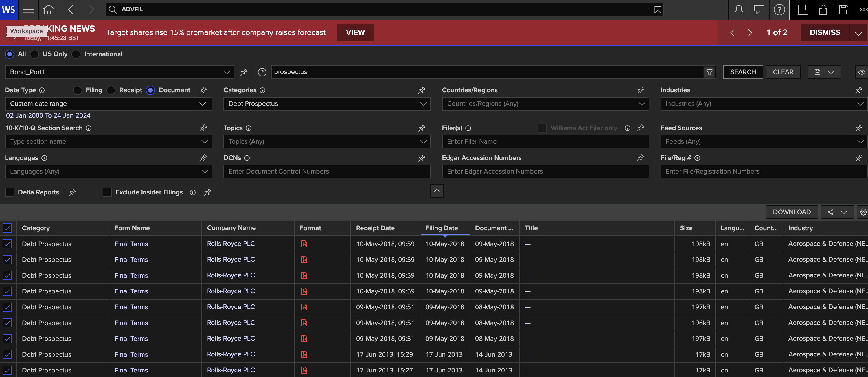Screen dimensions: 868x377
Task: Pin the Topics filter
Action: pyautogui.click(x=422, y=128)
